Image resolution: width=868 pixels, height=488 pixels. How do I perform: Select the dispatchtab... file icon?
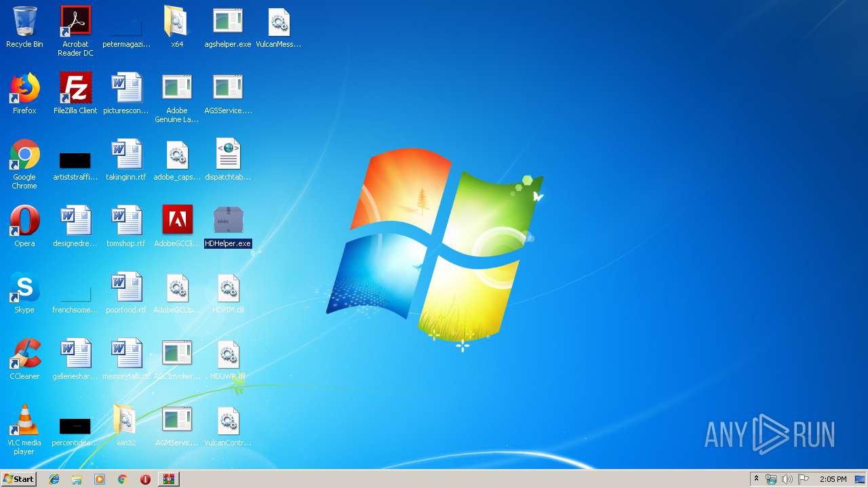[x=228, y=161]
